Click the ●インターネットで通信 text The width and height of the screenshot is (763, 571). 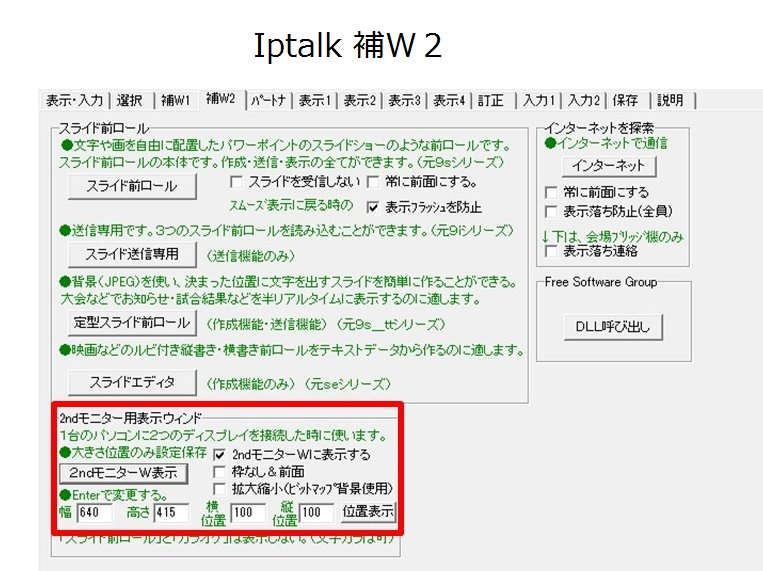coord(606,143)
